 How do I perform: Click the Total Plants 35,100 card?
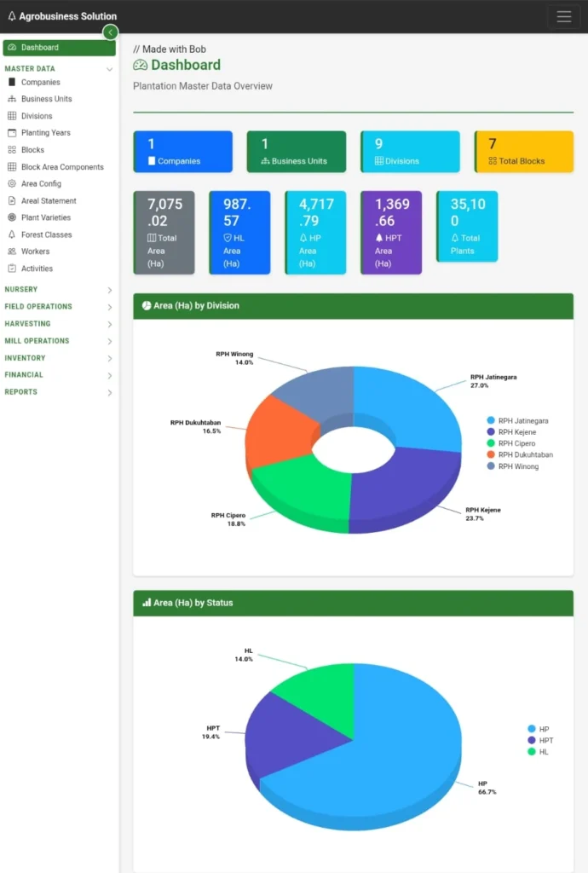click(467, 226)
